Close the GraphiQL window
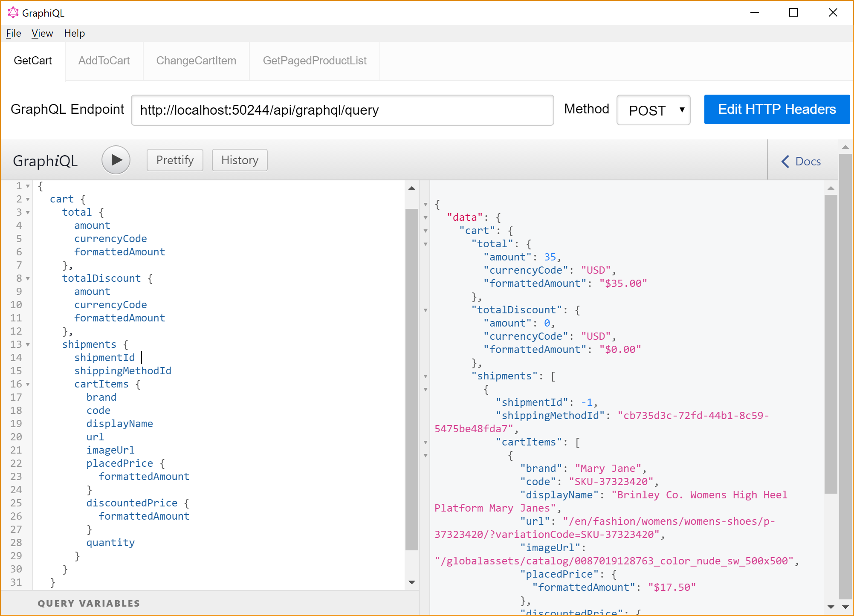 tap(833, 13)
